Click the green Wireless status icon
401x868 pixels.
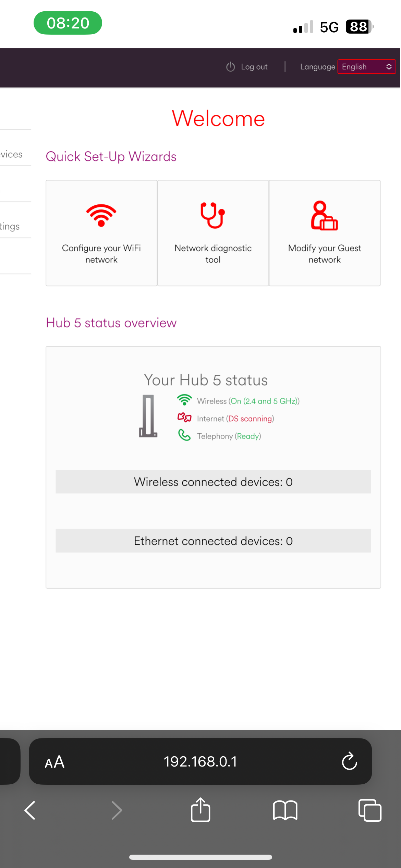tap(184, 400)
